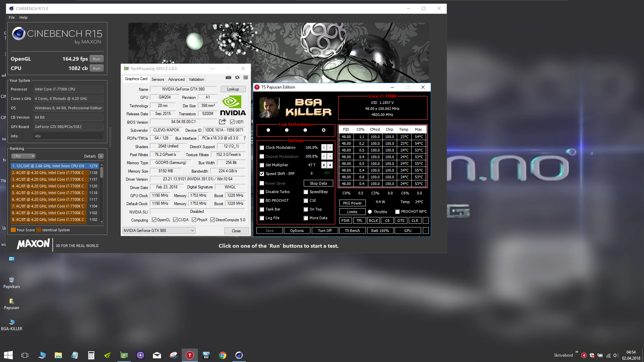Open Snipping Tool from taskbar
The width and height of the screenshot is (644, 362).
point(173,355)
